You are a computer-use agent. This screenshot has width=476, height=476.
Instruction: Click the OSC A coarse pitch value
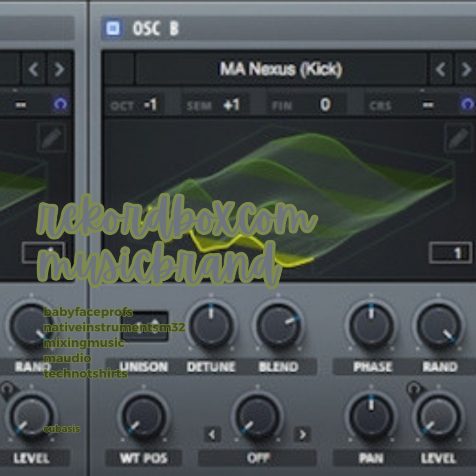(20, 105)
